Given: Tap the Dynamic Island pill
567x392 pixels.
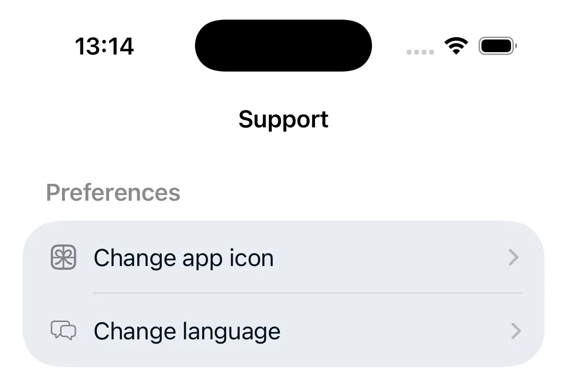Looking at the screenshot, I should (283, 46).
